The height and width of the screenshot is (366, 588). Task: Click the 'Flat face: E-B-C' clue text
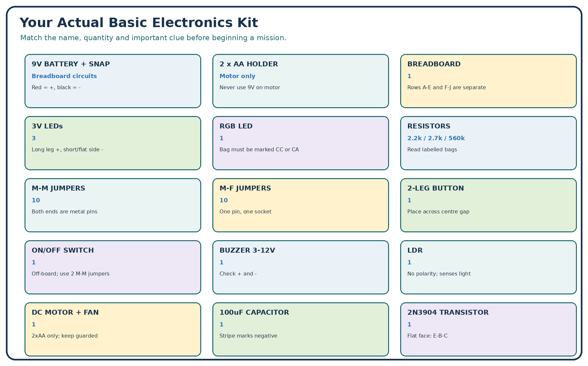[x=427, y=336]
